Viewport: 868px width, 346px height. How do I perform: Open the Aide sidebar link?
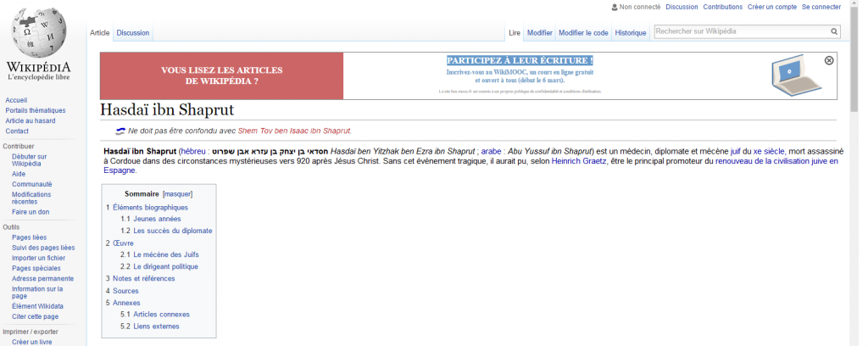click(19, 174)
